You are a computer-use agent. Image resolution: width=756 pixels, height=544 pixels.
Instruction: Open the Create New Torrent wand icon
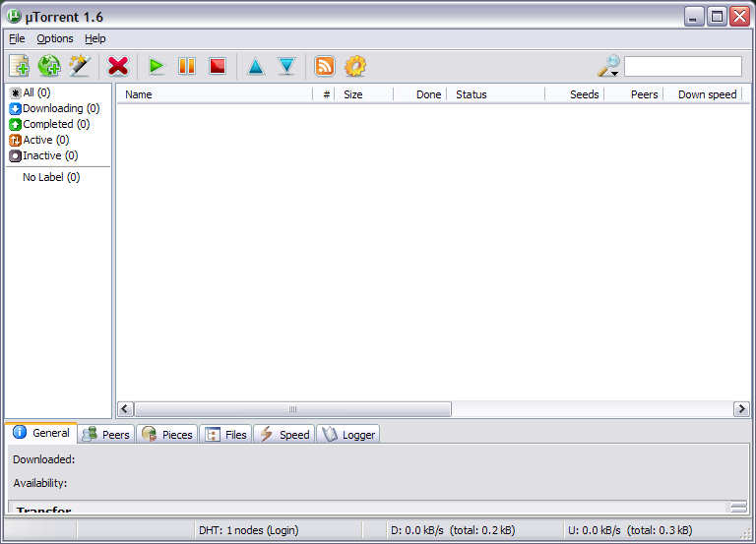click(x=80, y=66)
